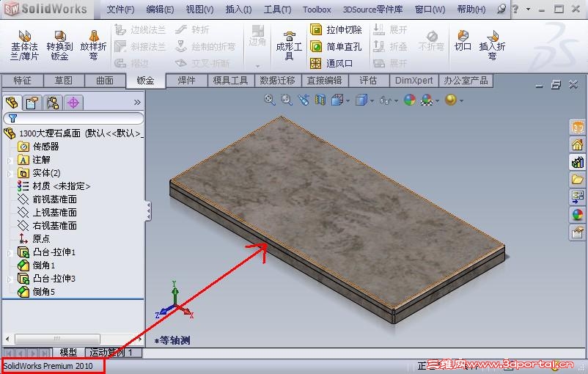Expand the 实体(2) solid bodies node
The width and height of the screenshot is (588, 374).
[10, 174]
